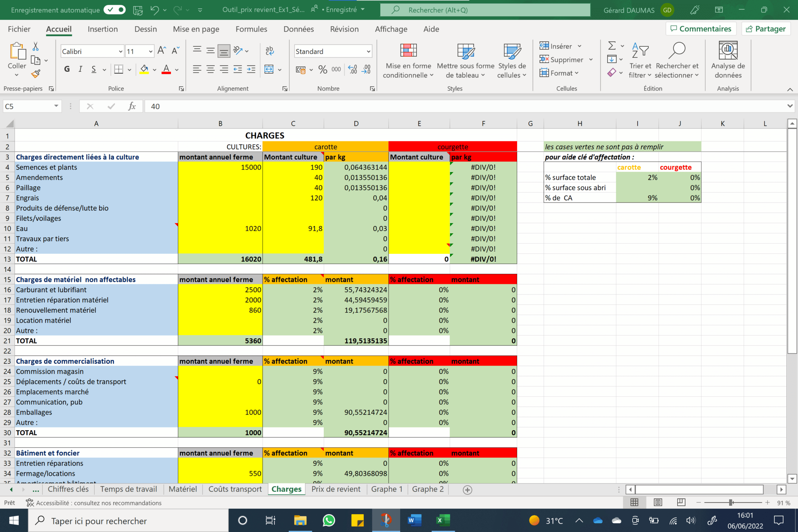Viewport: 798px width, 532px height.
Task: Click the Commentaires button
Action: point(701,29)
